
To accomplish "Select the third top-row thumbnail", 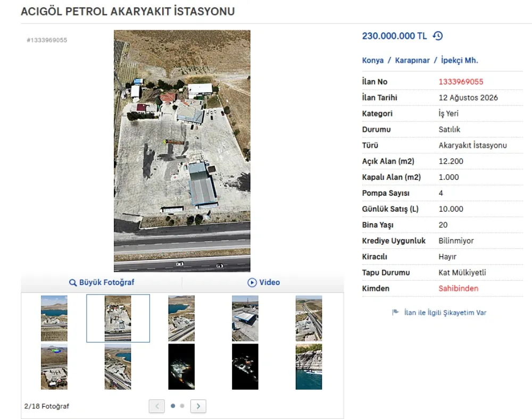I will 181,319.
